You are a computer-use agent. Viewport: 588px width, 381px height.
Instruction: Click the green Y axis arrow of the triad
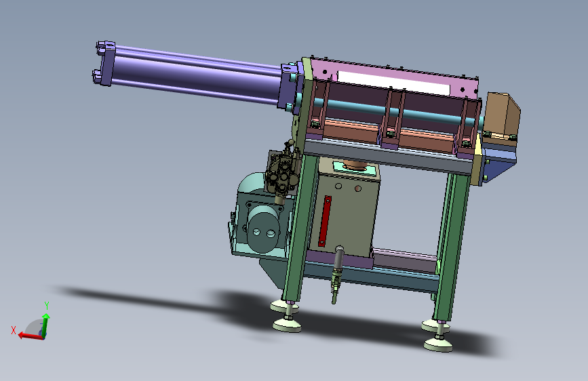click(45, 325)
